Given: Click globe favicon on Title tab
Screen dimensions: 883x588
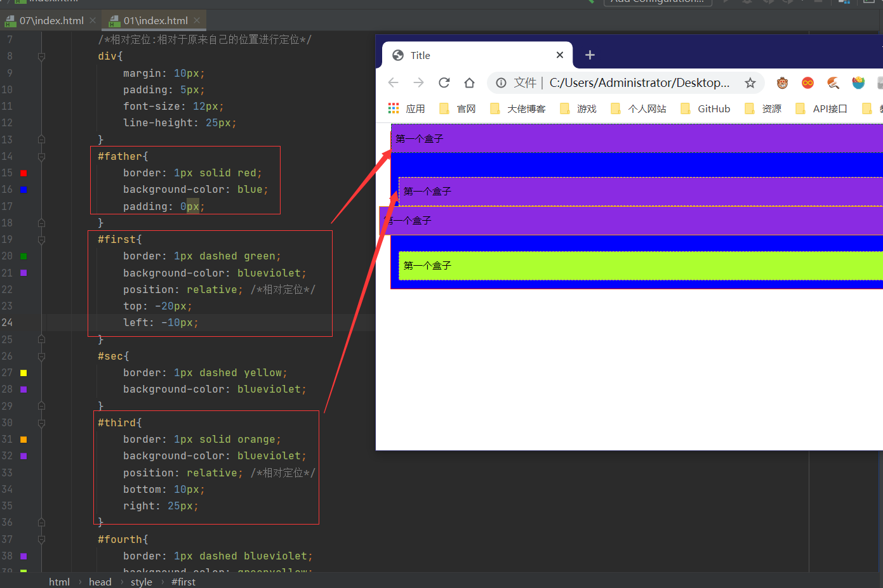Looking at the screenshot, I should [x=398, y=55].
